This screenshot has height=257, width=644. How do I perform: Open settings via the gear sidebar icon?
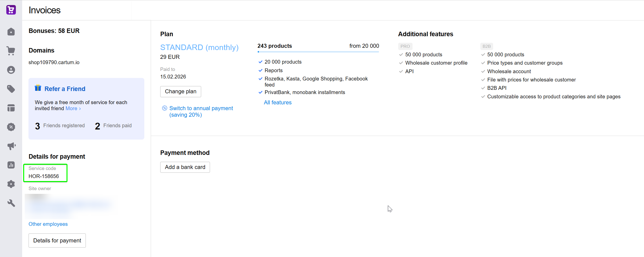click(11, 184)
